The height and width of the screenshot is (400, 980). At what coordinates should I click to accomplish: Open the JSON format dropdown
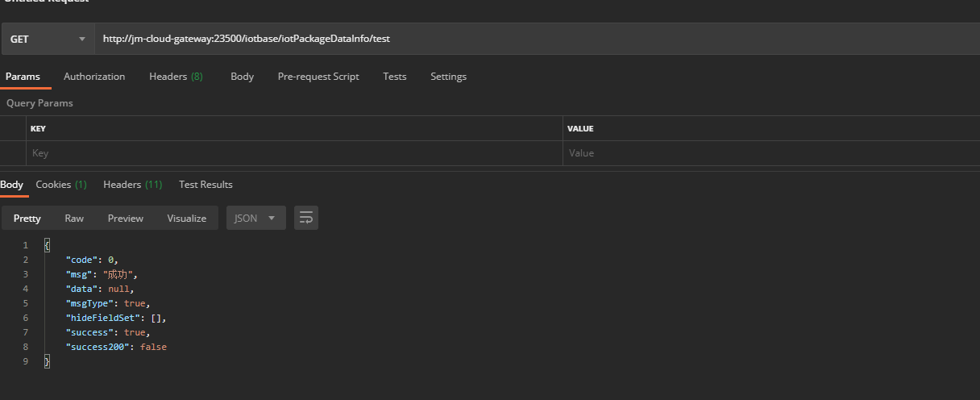[x=255, y=219]
